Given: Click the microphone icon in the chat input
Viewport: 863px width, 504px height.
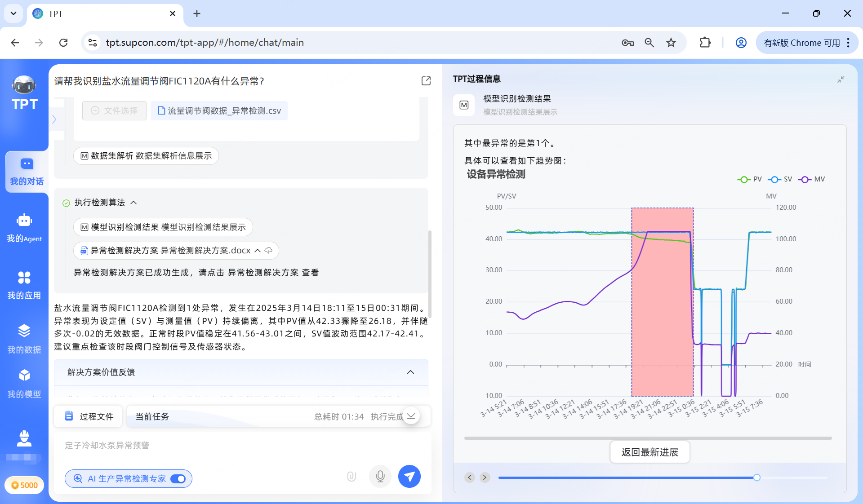Looking at the screenshot, I should (x=380, y=477).
